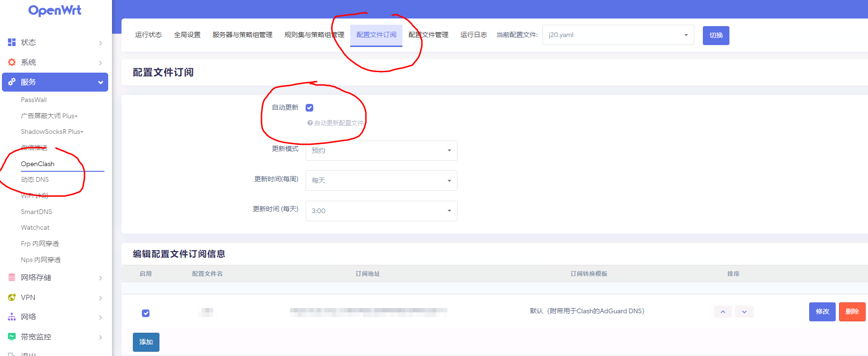
Task: Open the 更新时间 (每天) 3:00 dropdown
Action: [381, 211]
